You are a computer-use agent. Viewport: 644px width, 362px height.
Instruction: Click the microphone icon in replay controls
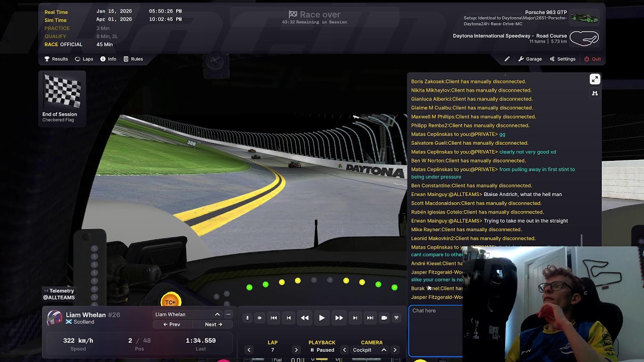click(x=247, y=318)
